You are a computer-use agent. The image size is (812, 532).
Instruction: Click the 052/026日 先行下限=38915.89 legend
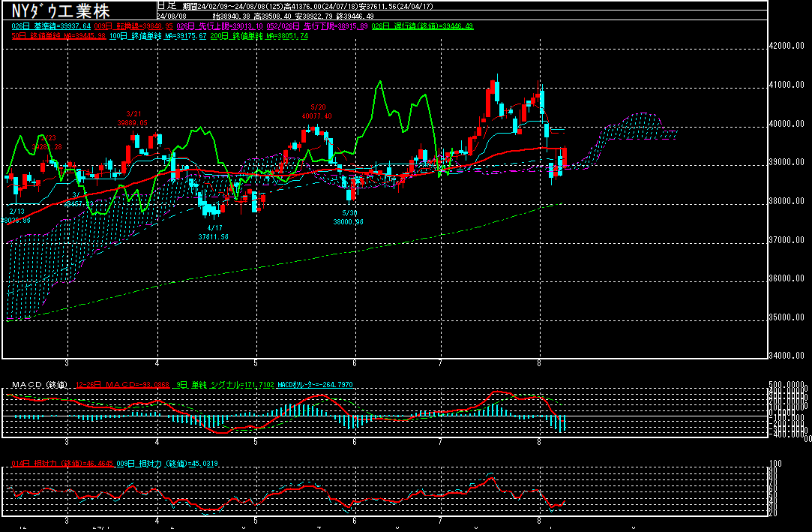317,26
